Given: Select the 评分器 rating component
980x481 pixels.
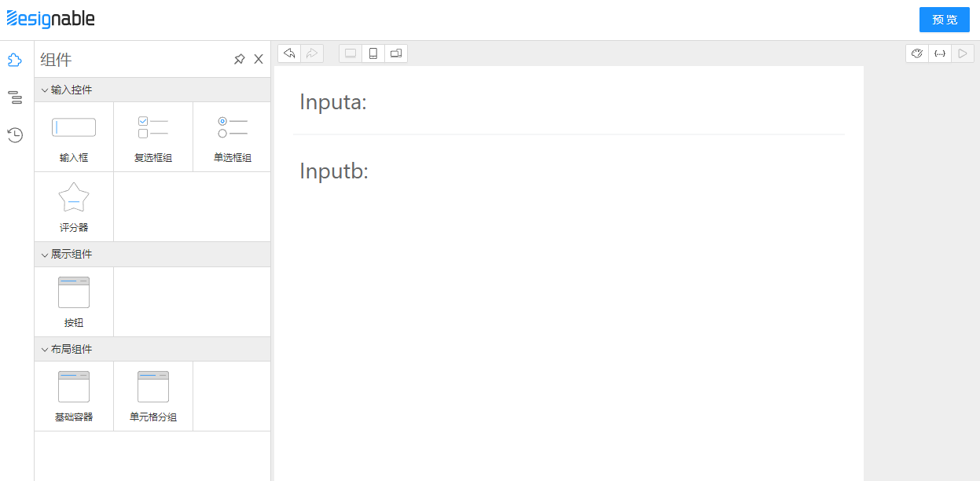Looking at the screenshot, I should click(x=74, y=207).
